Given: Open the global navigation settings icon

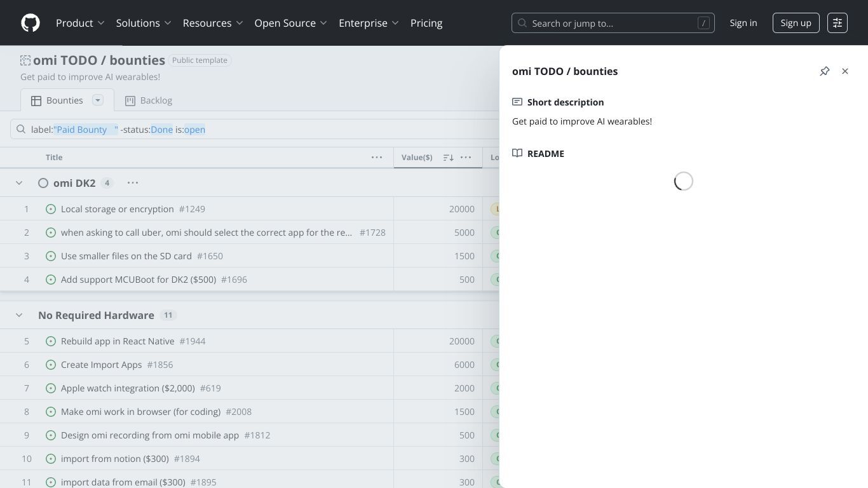Looking at the screenshot, I should (x=837, y=23).
